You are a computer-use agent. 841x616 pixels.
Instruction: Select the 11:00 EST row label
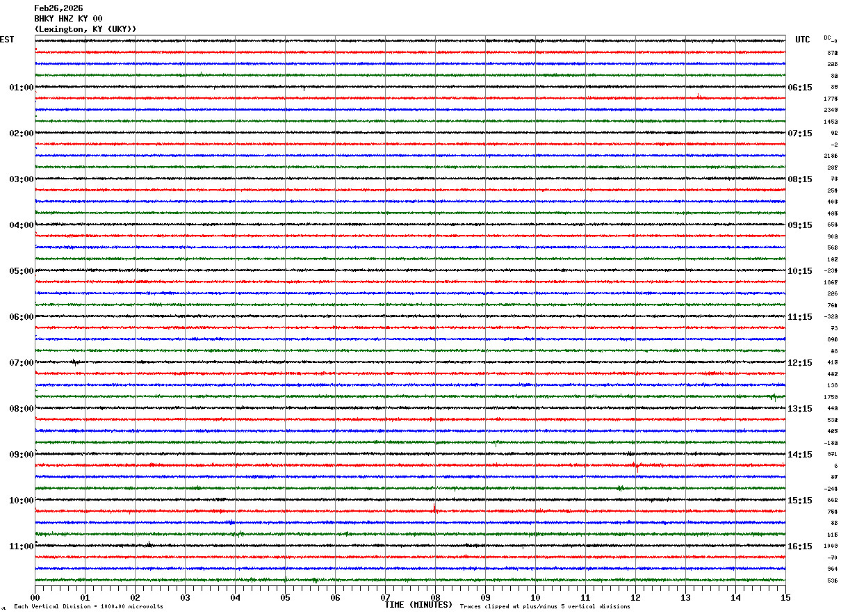[x=22, y=546]
